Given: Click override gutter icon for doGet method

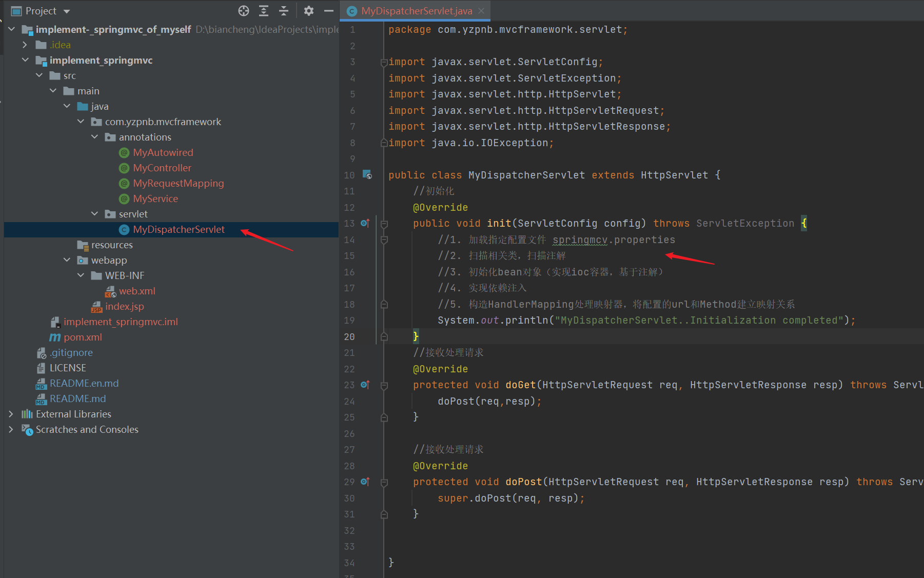Looking at the screenshot, I should (365, 385).
